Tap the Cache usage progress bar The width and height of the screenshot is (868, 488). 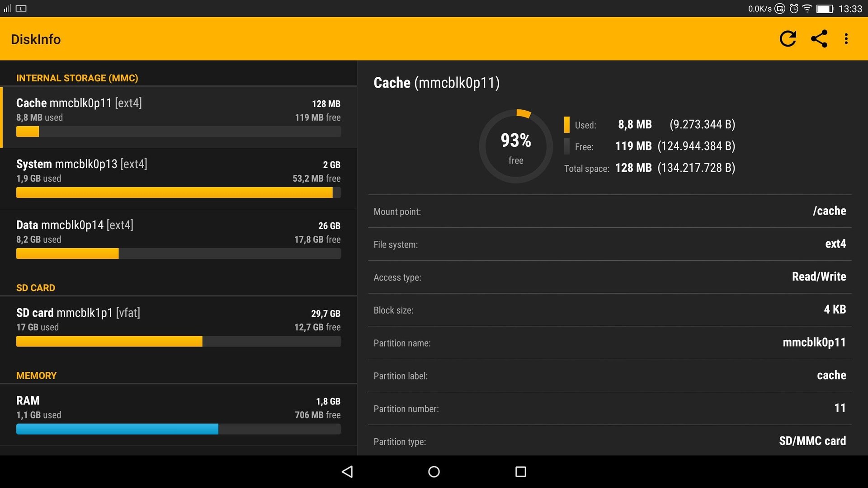pyautogui.click(x=179, y=131)
